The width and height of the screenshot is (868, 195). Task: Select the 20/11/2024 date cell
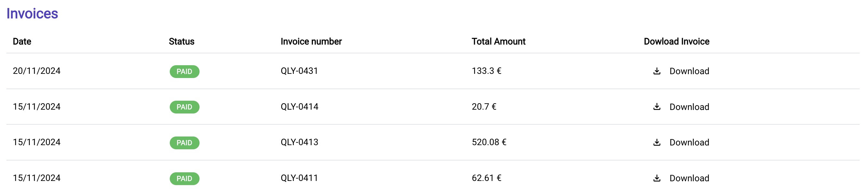click(37, 71)
